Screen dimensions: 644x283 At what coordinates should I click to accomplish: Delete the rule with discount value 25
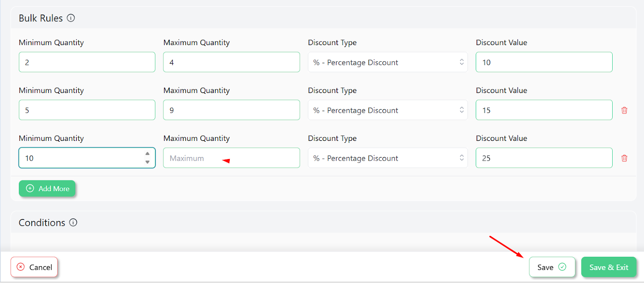click(x=624, y=158)
